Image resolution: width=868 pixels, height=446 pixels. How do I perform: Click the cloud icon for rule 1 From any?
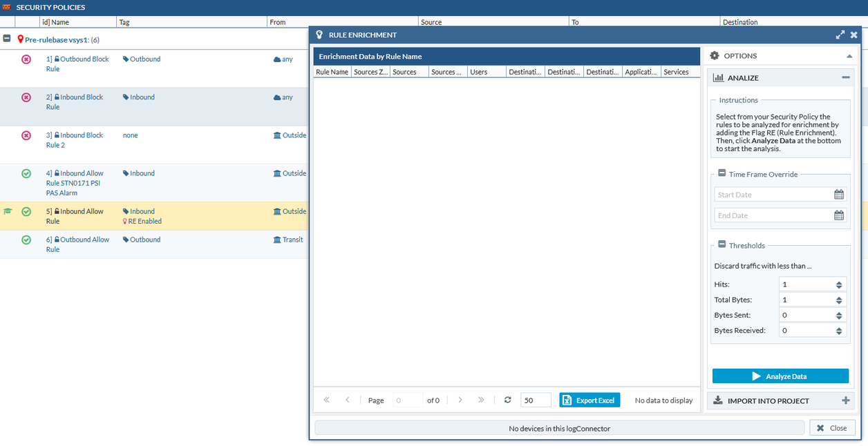[277, 59]
